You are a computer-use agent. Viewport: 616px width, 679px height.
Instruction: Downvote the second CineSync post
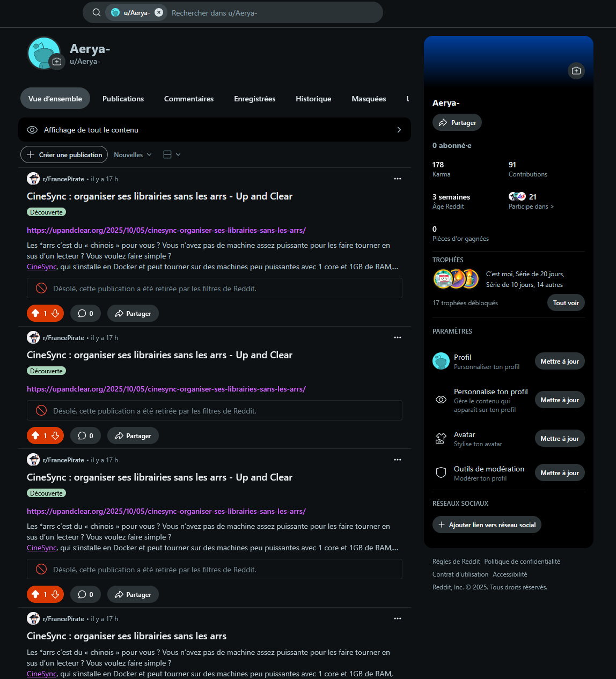55,436
